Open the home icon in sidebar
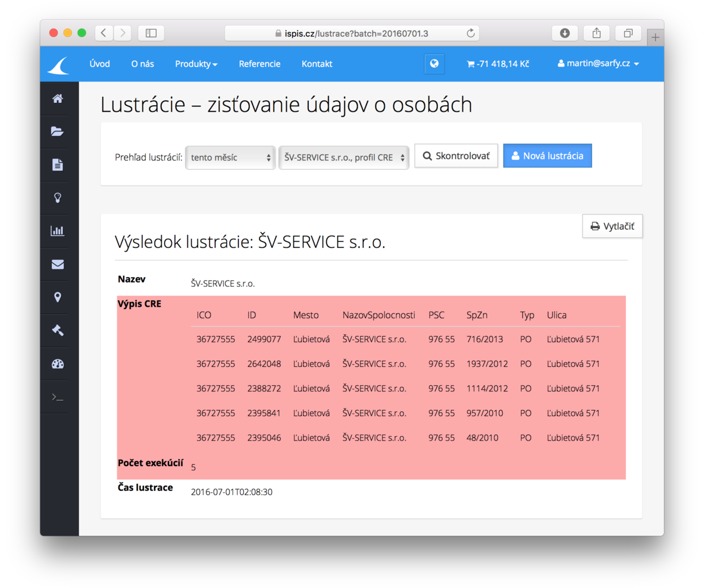 (58, 99)
